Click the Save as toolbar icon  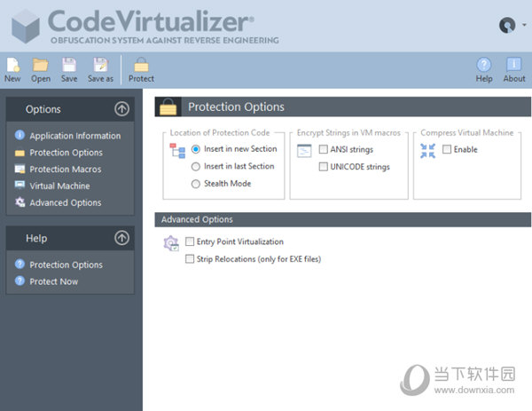pos(101,65)
